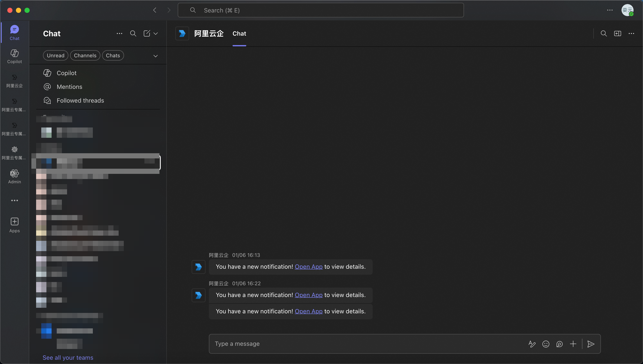Toggle the Chats filter chip
This screenshot has height=364, width=643.
click(113, 56)
